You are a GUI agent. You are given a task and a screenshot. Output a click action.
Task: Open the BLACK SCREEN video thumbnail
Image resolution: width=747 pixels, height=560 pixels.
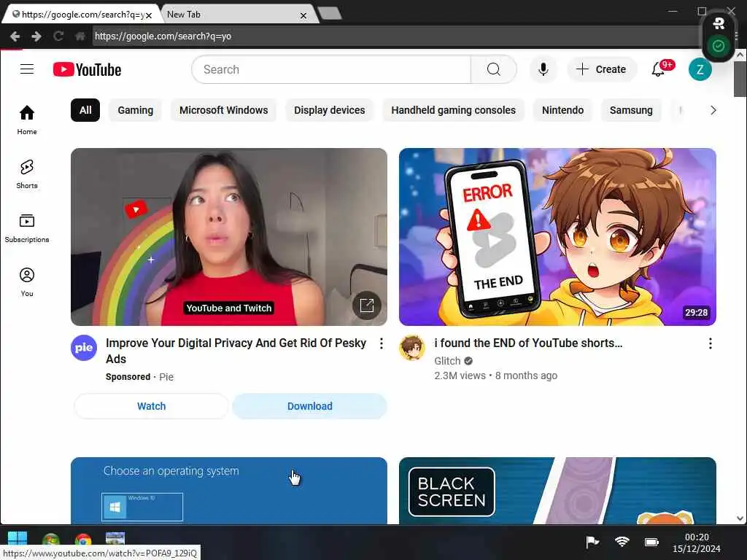click(x=557, y=491)
